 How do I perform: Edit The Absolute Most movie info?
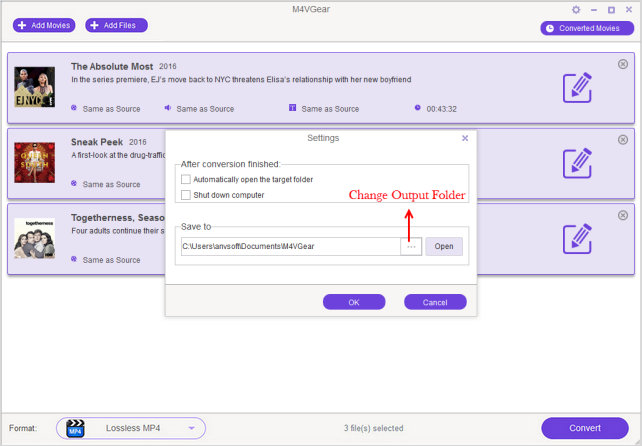tap(577, 88)
